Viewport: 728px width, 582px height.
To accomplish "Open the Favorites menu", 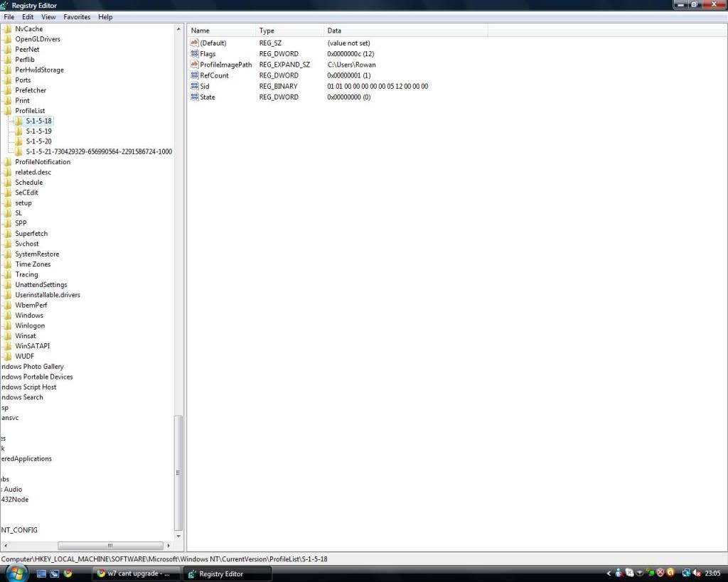I will [x=77, y=17].
